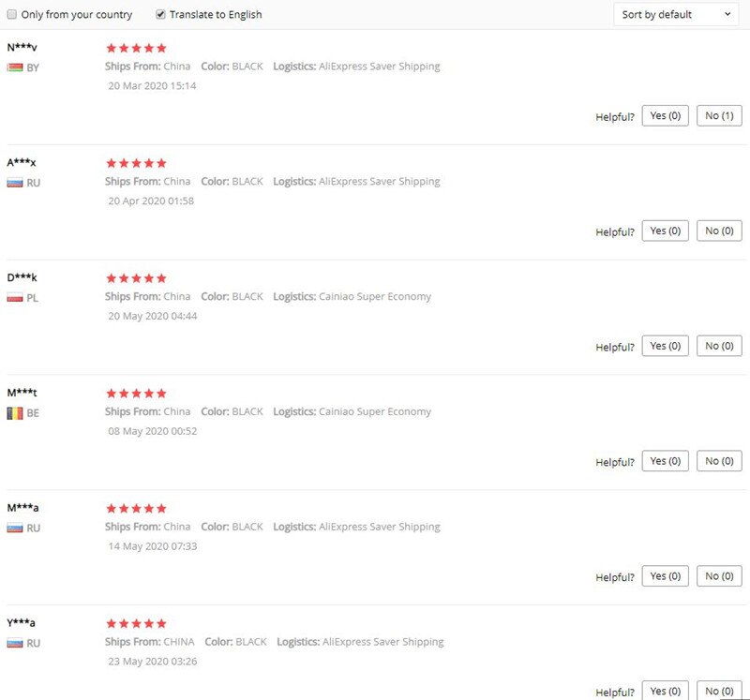Vote Yes (0) on A***x's review

[665, 231]
